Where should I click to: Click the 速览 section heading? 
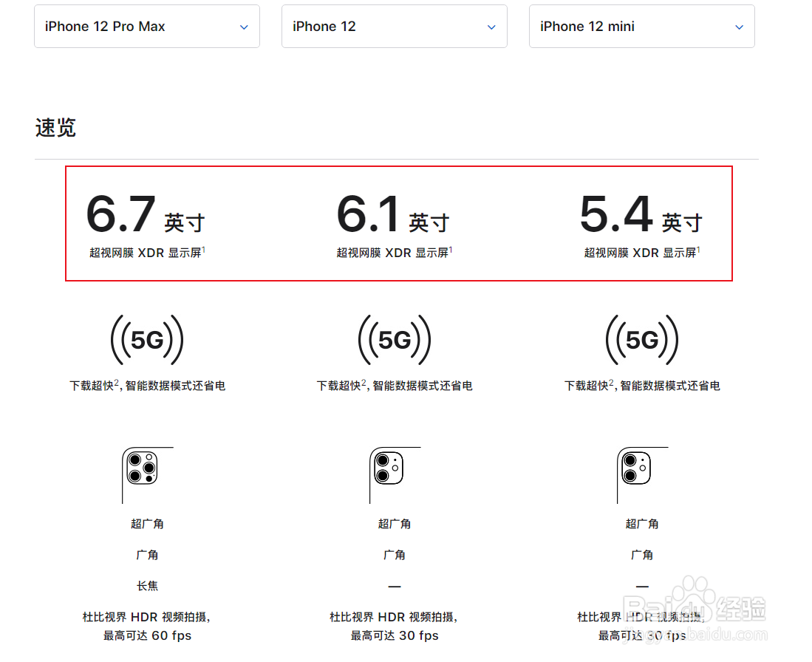tap(55, 127)
